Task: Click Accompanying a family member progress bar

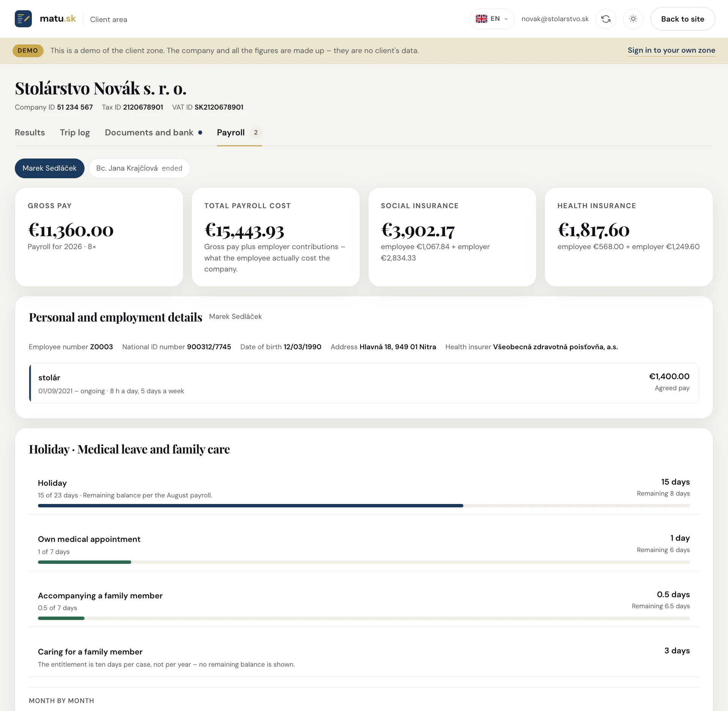Action: pos(364,618)
